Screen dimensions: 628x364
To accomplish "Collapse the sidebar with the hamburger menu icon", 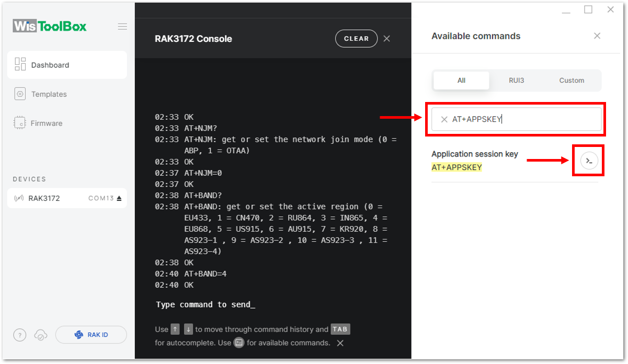I will pos(122,27).
